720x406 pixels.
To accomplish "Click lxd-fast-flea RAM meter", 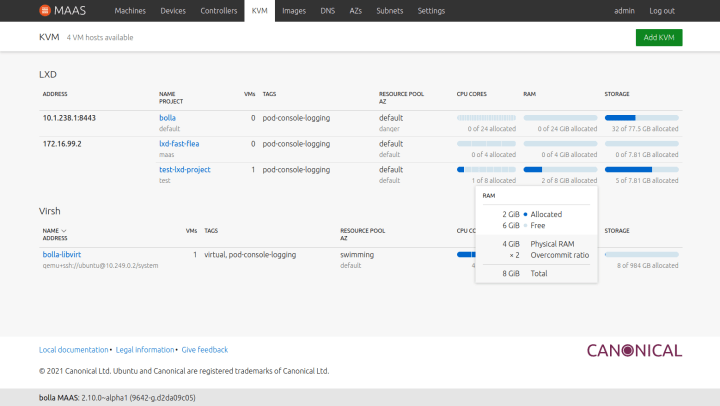I will (x=560, y=144).
